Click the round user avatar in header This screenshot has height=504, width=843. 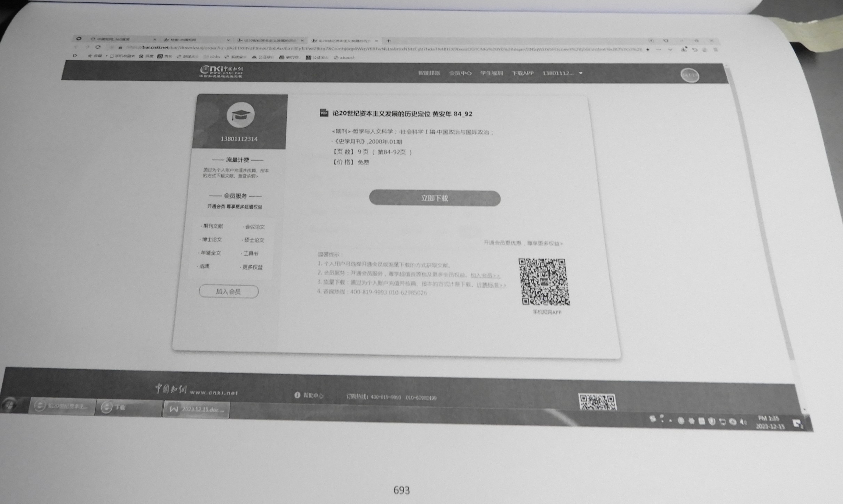click(690, 75)
